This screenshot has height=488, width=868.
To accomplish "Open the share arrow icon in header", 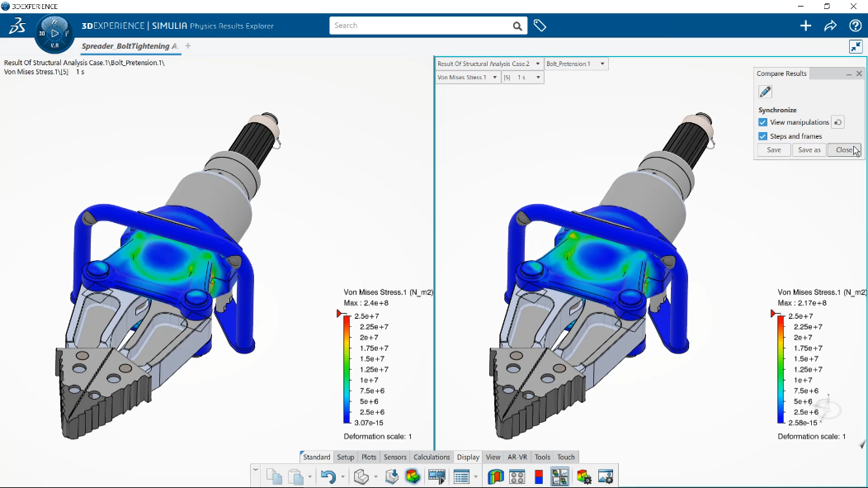I will [x=830, y=26].
